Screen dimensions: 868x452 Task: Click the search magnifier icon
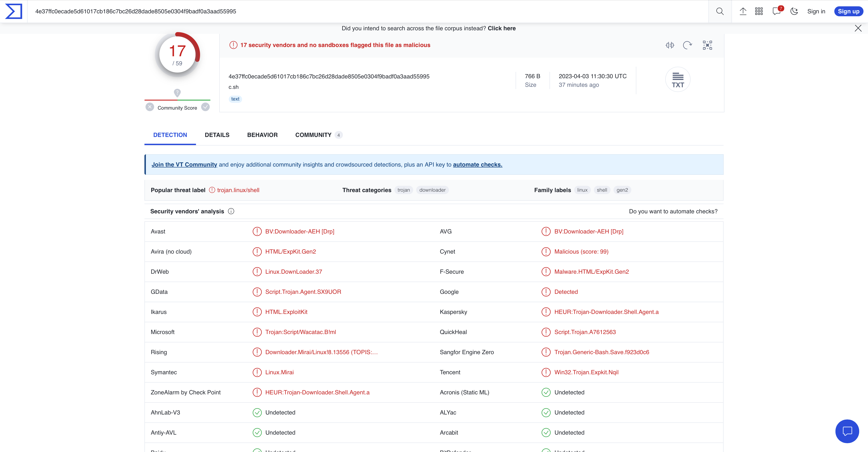click(720, 12)
